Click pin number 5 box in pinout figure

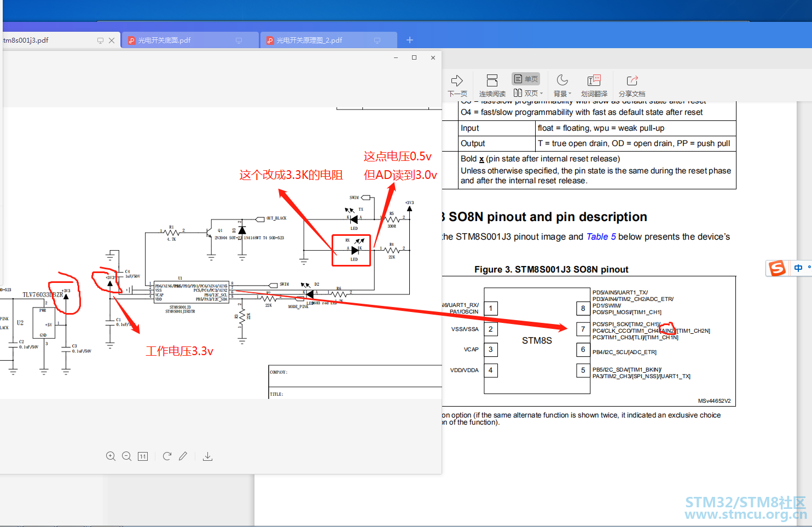click(x=583, y=370)
